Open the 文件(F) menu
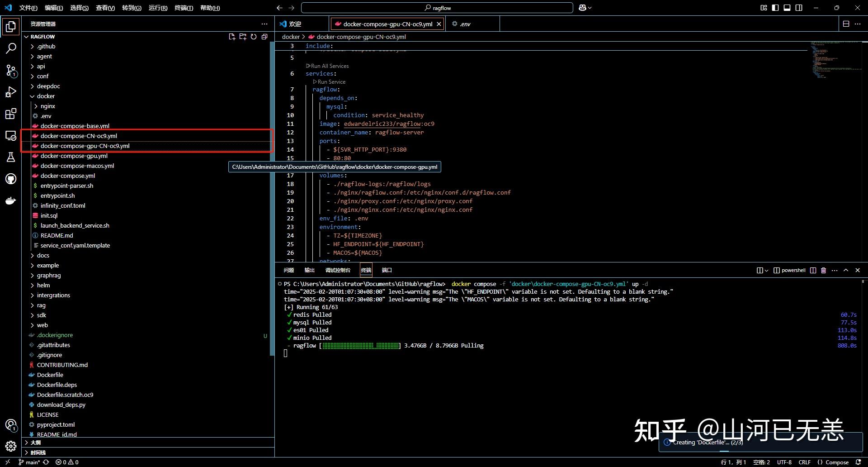868x467 pixels. [28, 8]
